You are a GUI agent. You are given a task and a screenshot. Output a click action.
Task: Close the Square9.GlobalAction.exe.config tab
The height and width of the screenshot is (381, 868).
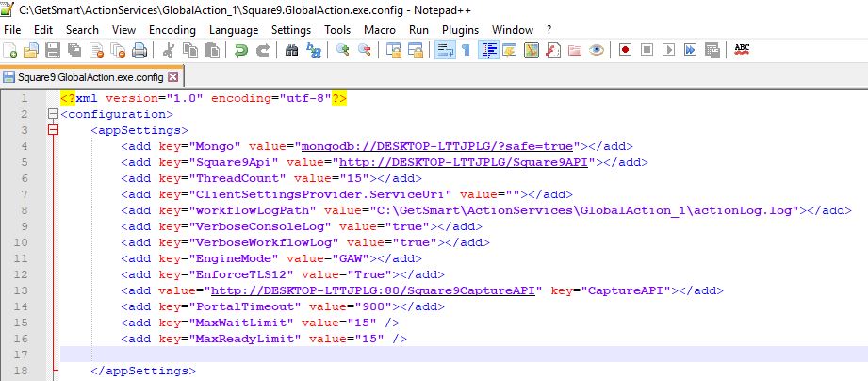click(172, 76)
